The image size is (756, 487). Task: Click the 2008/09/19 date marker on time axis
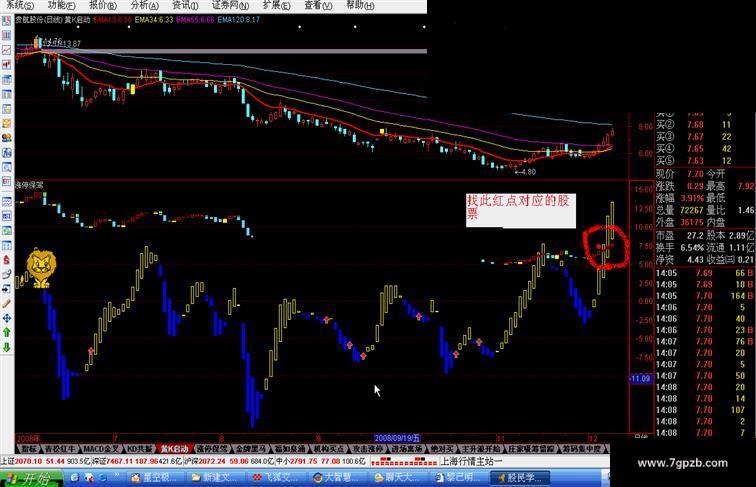click(397, 438)
